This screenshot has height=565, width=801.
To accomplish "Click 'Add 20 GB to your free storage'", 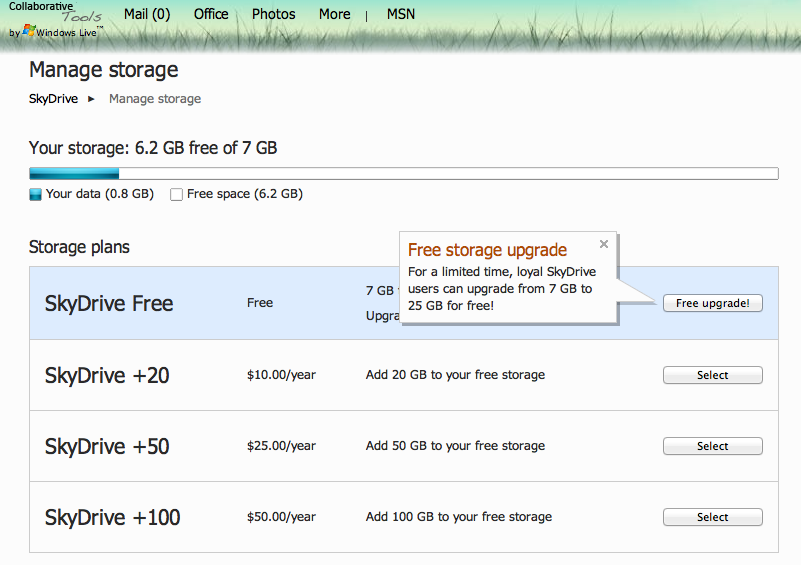I will [455, 375].
